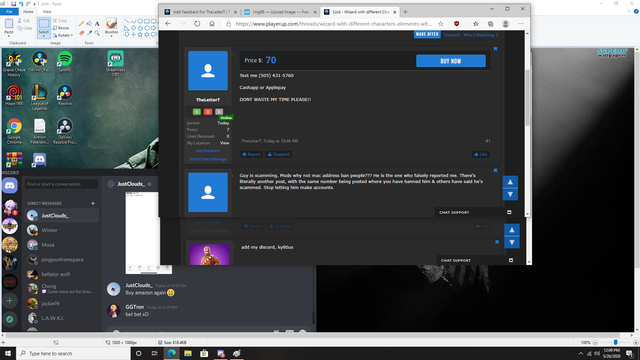This screenshot has width=640, height=360.
Task: Open the Windows Start menu
Action: pyautogui.click(x=8, y=353)
